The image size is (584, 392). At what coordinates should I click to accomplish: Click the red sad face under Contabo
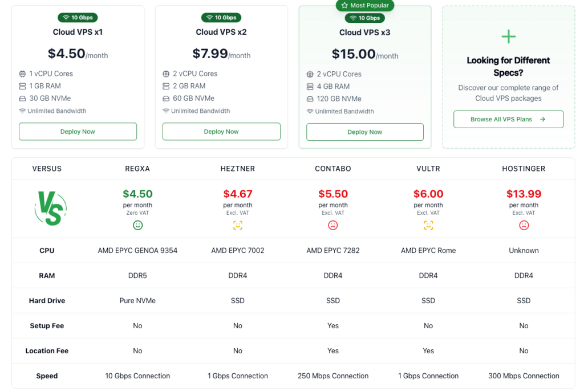[x=333, y=226]
